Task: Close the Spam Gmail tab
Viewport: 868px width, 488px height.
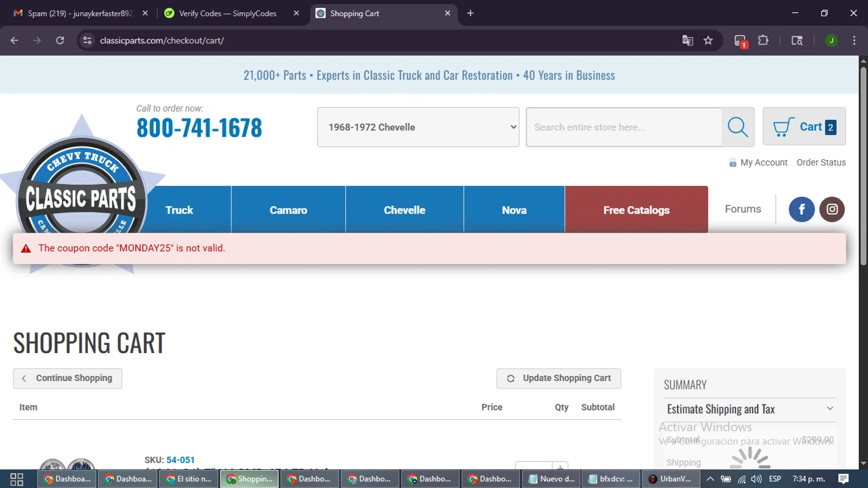Action: coord(145,13)
